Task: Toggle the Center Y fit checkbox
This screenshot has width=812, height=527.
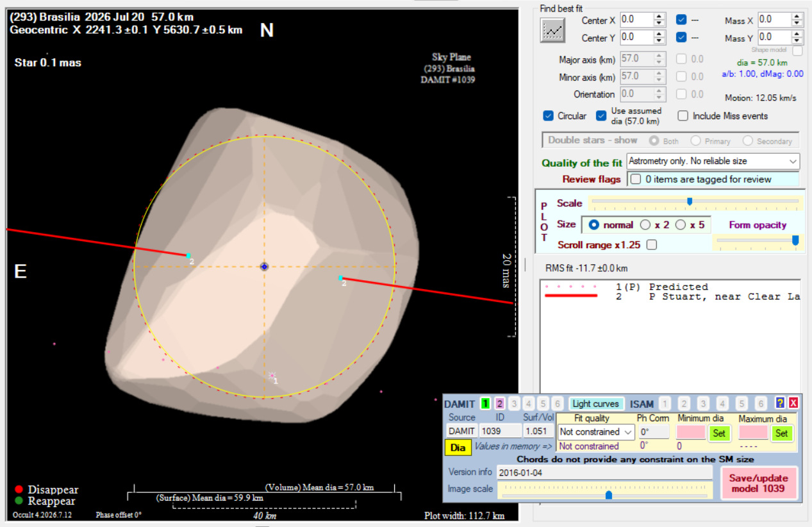Action: [x=681, y=37]
